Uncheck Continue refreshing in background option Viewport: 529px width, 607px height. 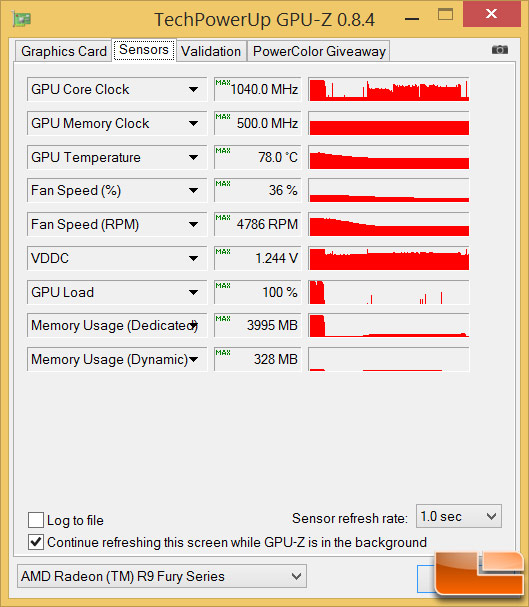point(36,542)
